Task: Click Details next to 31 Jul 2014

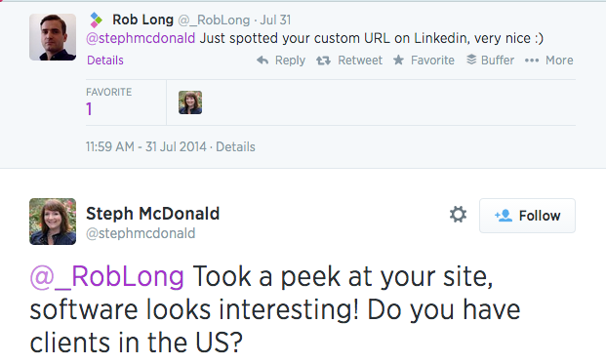Action: [235, 146]
